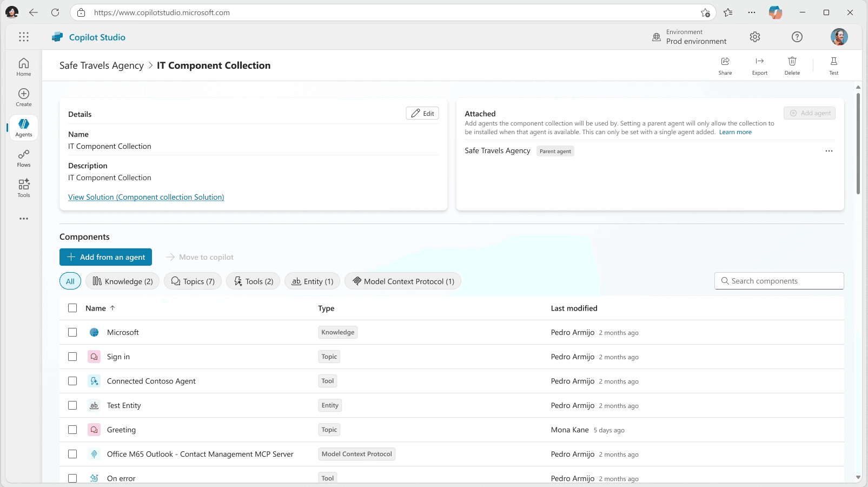The height and width of the screenshot is (487, 868).
Task: Open the Microsoft knowledge component
Action: [x=123, y=332]
